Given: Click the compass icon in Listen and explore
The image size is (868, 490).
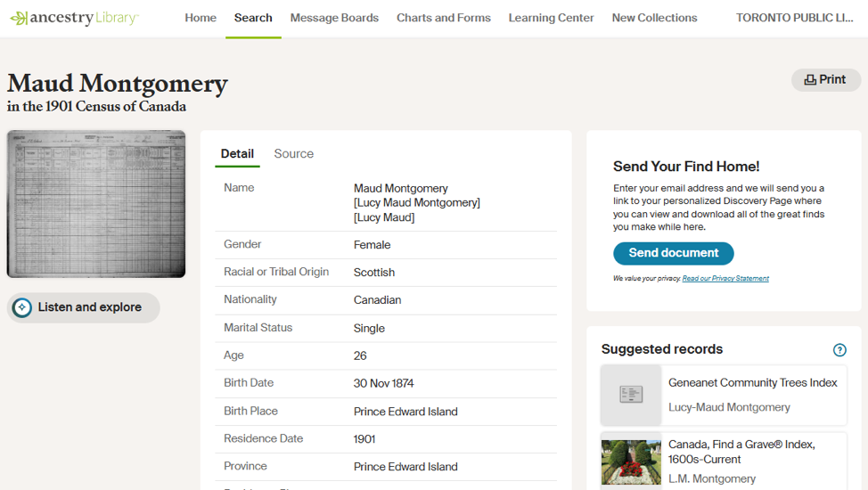Looking at the screenshot, I should coord(22,307).
